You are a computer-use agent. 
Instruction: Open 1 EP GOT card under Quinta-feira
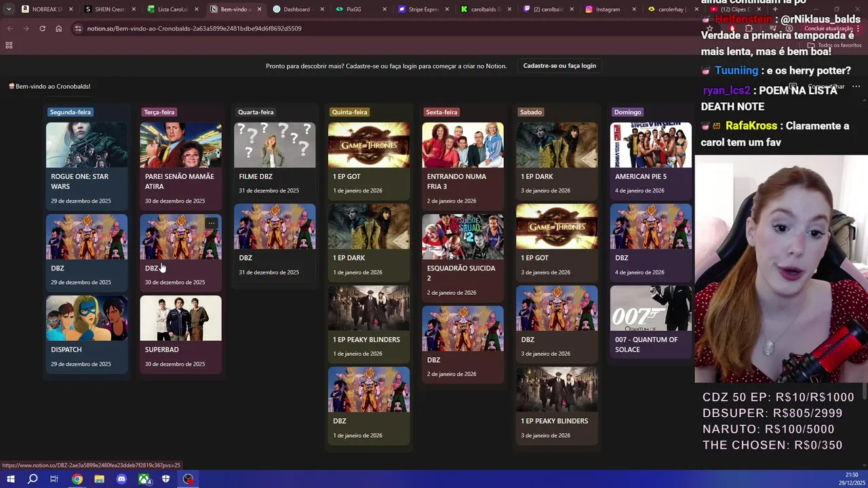[369, 161]
